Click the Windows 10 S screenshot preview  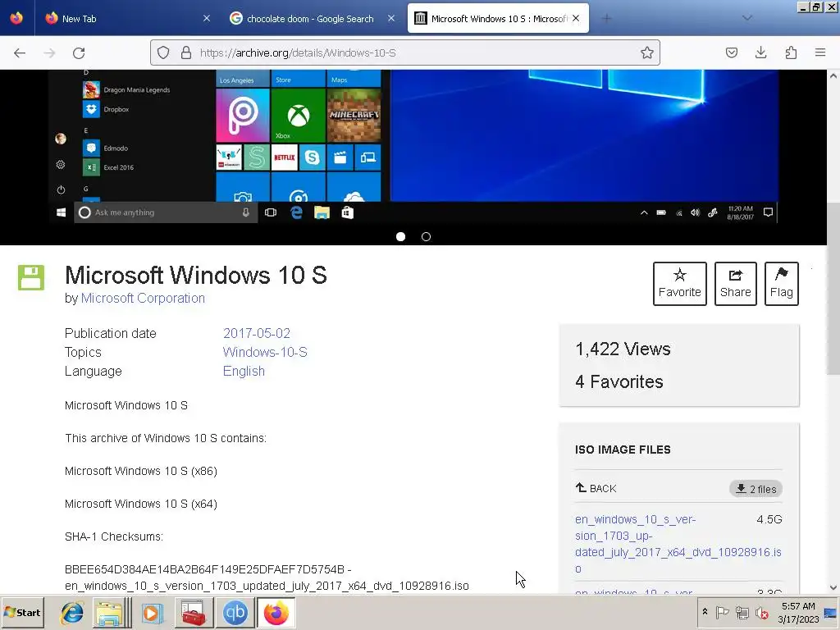pyautogui.click(x=413, y=146)
